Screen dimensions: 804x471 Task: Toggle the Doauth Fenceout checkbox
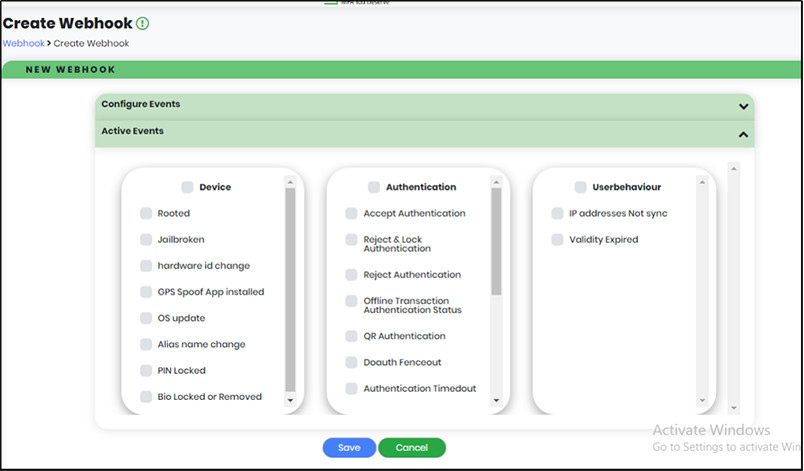click(351, 362)
